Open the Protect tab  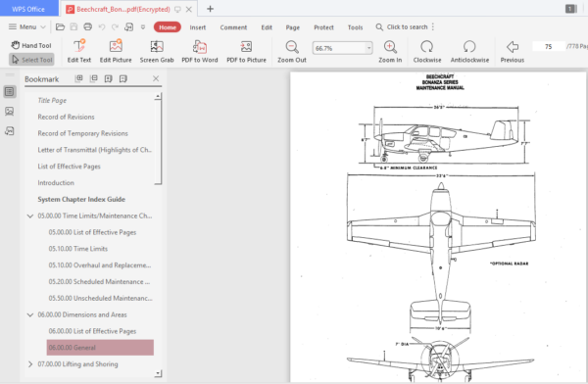[323, 27]
